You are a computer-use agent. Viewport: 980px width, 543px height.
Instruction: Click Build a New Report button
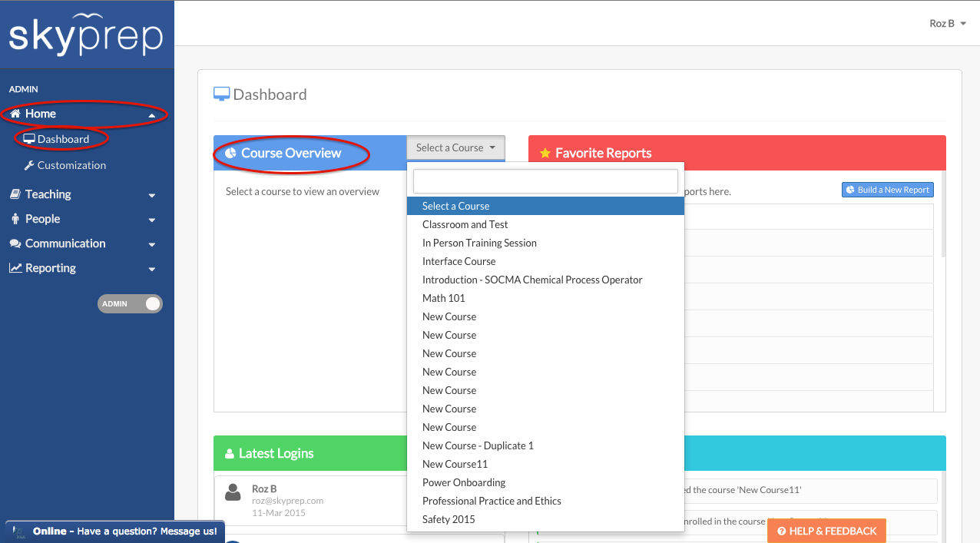(x=887, y=190)
